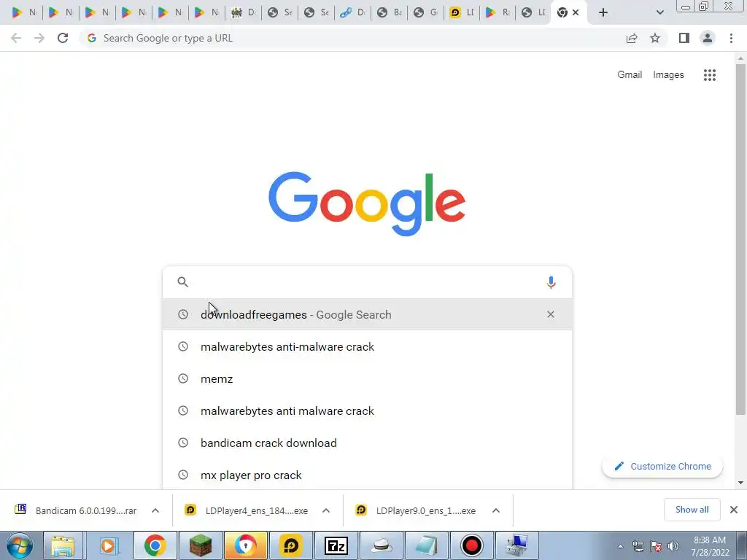
Task: Launch Windows Media Player from taskbar
Action: (108, 545)
